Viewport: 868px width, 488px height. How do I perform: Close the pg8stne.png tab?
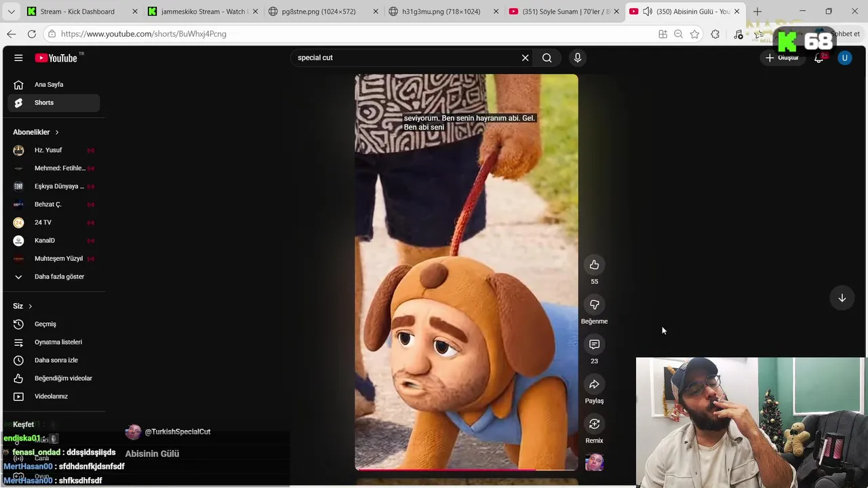coord(376,12)
